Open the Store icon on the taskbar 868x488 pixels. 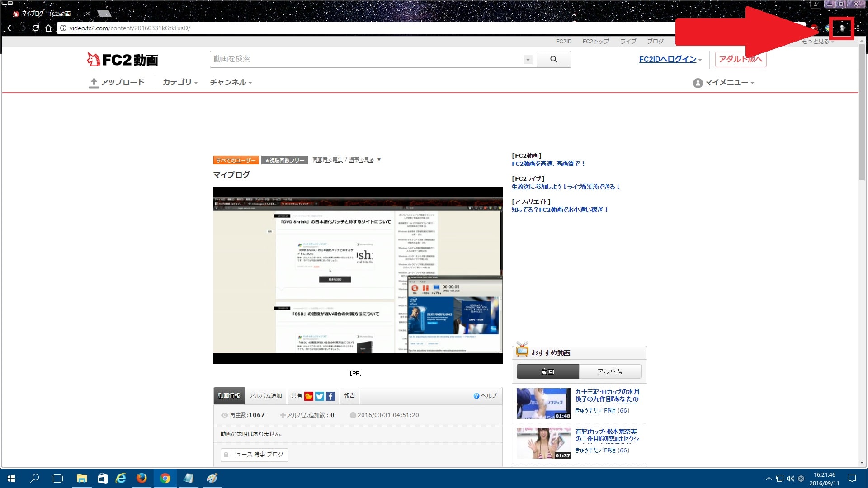pyautogui.click(x=103, y=479)
